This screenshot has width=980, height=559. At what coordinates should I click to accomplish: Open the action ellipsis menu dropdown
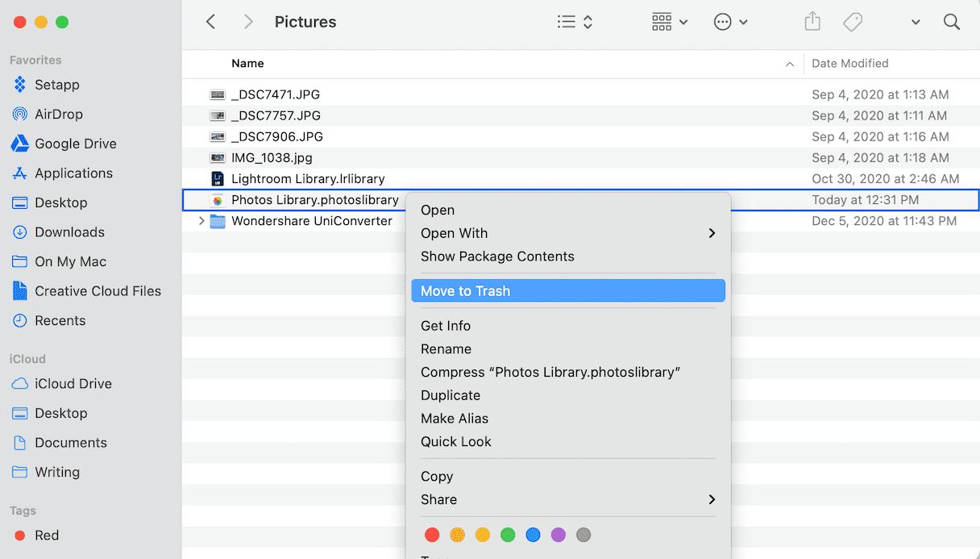tap(731, 22)
